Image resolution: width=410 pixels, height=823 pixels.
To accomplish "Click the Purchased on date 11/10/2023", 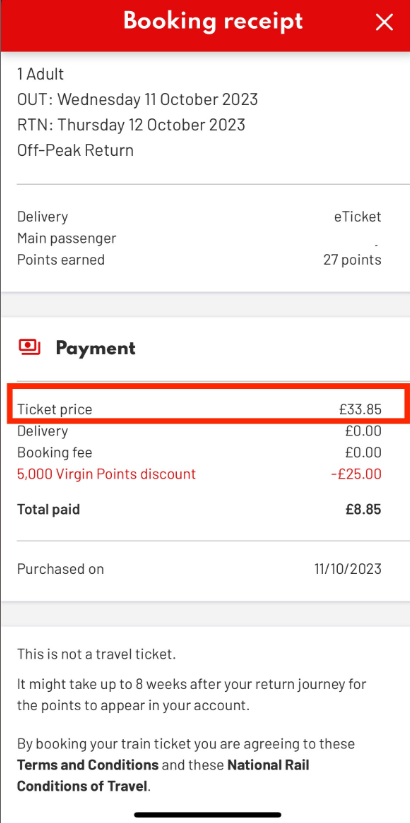I will (348, 569).
